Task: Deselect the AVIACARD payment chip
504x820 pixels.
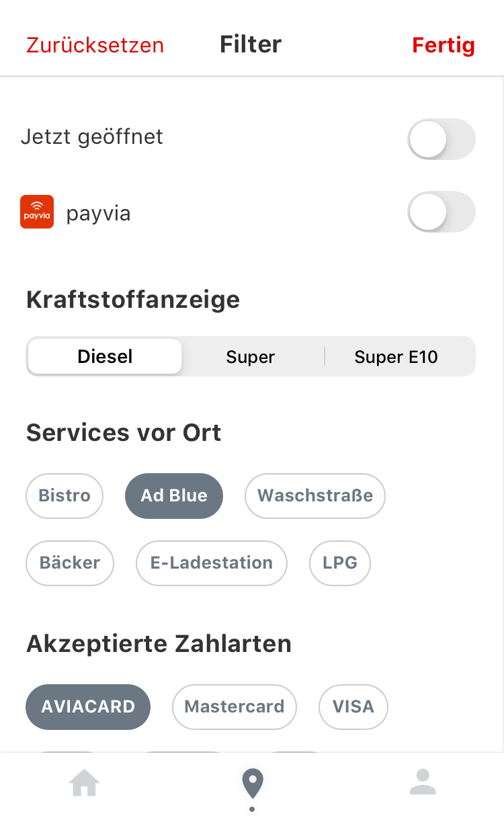Action: (x=88, y=707)
